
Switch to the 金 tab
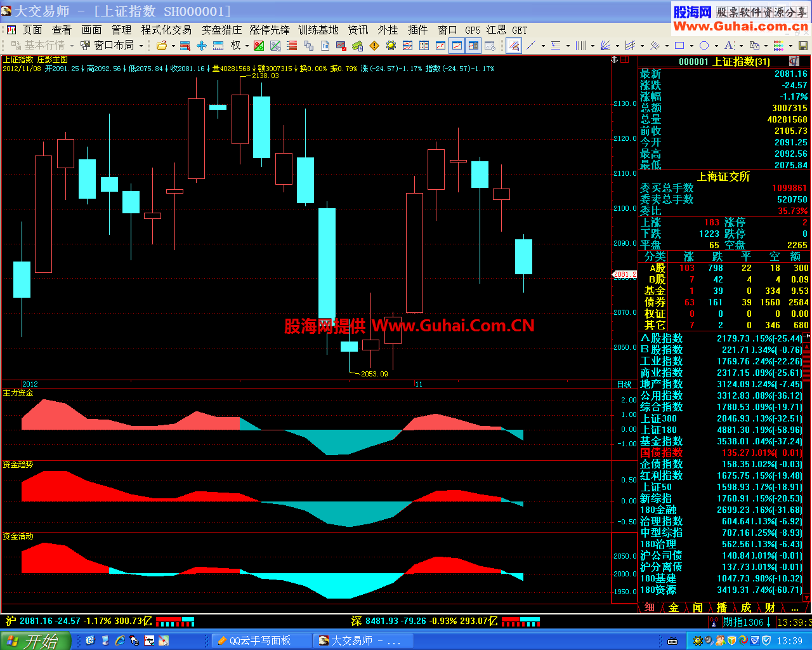coord(674,607)
